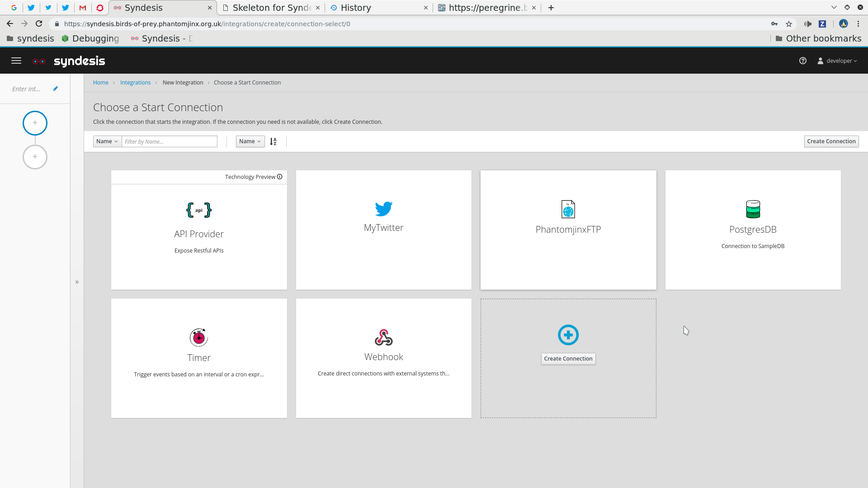Select the API Provider braces icon
Screen dimensions: 868x488
click(x=199, y=210)
